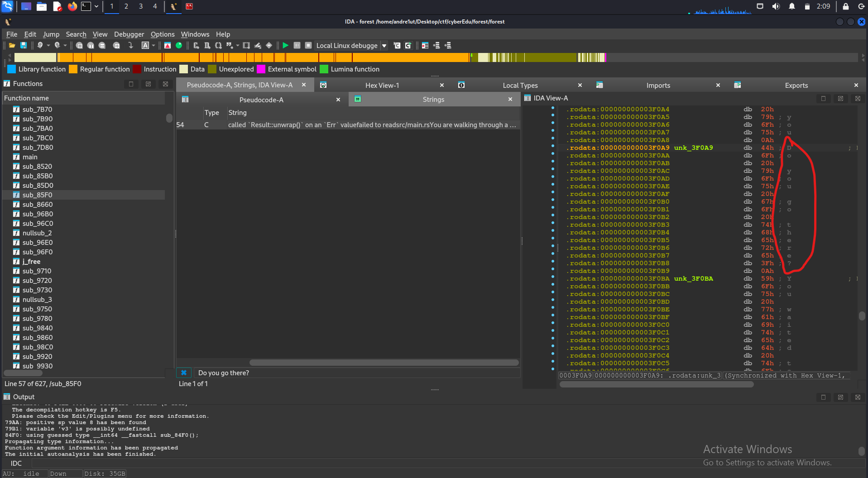Launch Firefox from the taskbar
The width and height of the screenshot is (868, 478).
[72, 6]
